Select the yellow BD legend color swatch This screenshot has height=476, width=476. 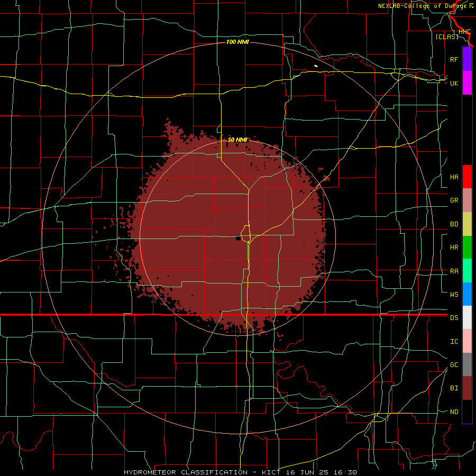point(467,224)
